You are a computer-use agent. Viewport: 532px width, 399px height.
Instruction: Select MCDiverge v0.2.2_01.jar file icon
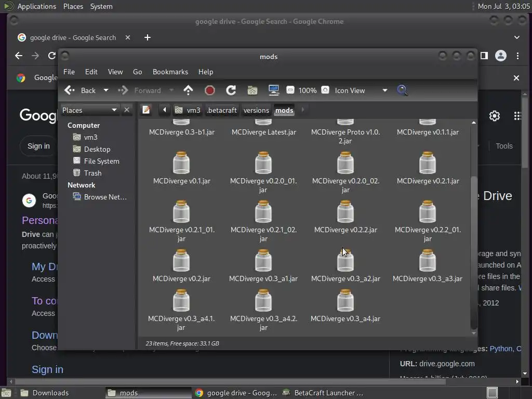pos(428,212)
